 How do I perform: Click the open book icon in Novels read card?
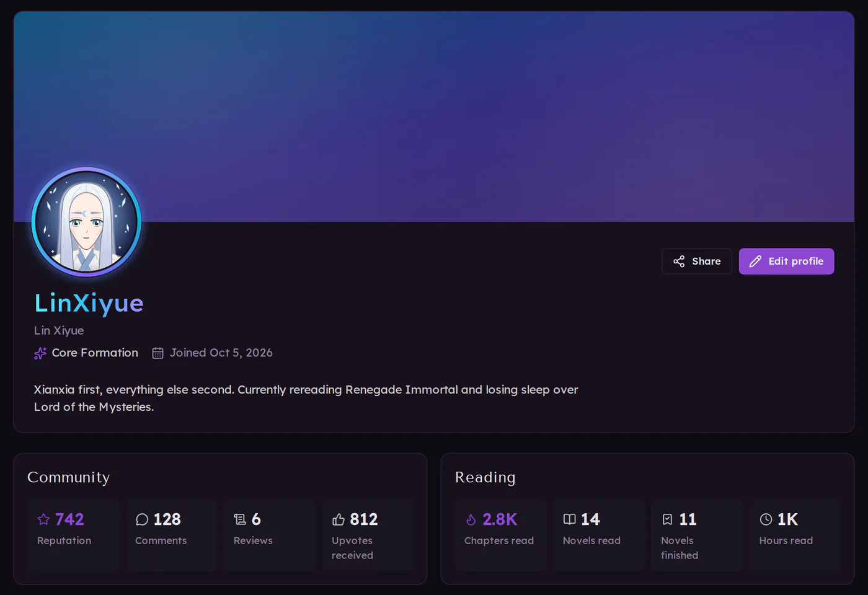pos(570,519)
